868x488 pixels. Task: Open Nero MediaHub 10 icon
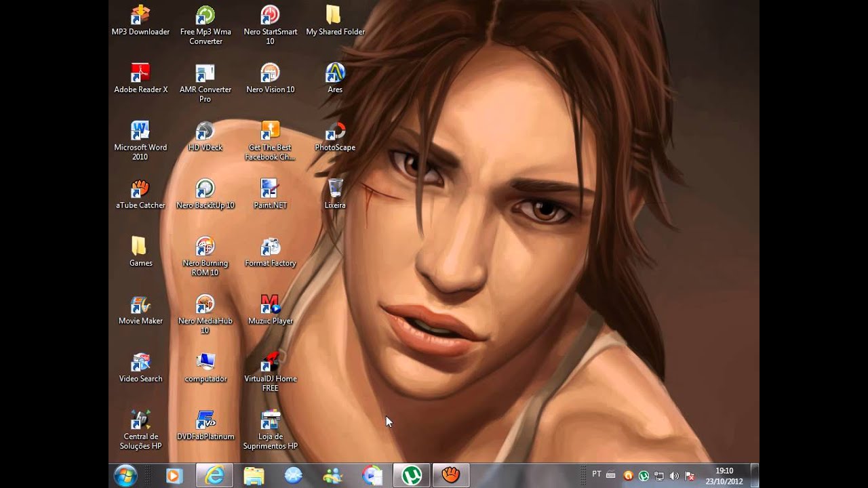click(205, 314)
